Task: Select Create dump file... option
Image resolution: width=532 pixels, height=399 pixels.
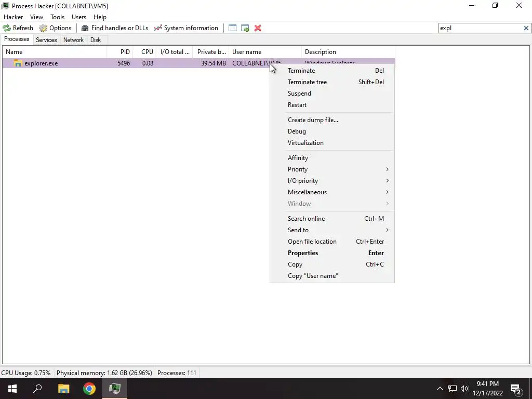Action: pyautogui.click(x=332, y=120)
